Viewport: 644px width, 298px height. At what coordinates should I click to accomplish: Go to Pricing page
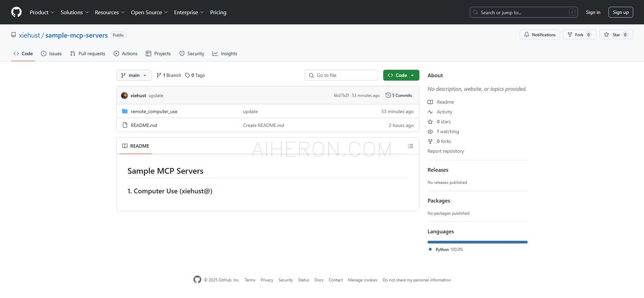point(218,12)
